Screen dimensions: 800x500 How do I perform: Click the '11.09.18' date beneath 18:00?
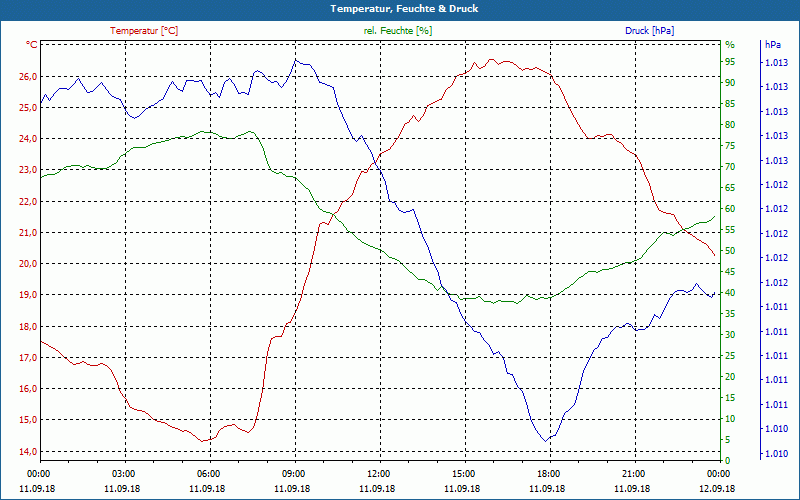547,488
